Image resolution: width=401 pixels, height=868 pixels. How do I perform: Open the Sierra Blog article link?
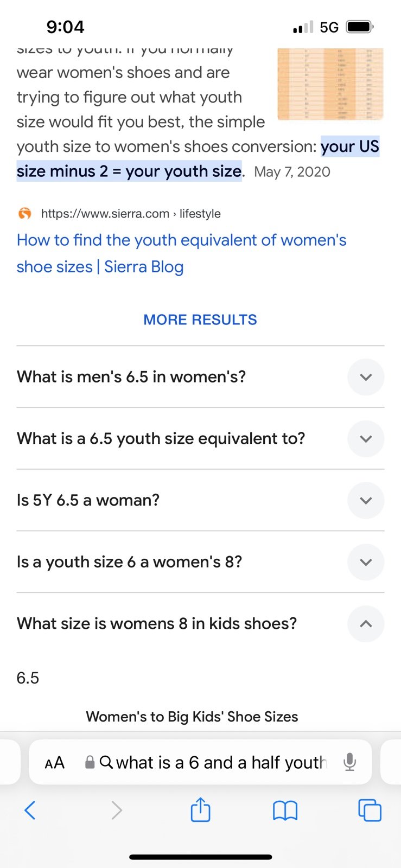point(181,253)
